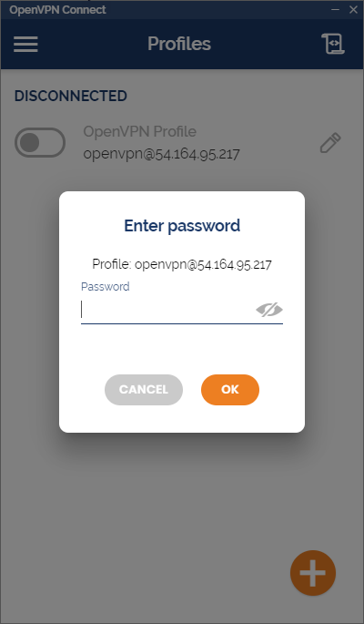This screenshot has height=624, width=364.
Task: Click the Password field label
Action: (x=106, y=287)
